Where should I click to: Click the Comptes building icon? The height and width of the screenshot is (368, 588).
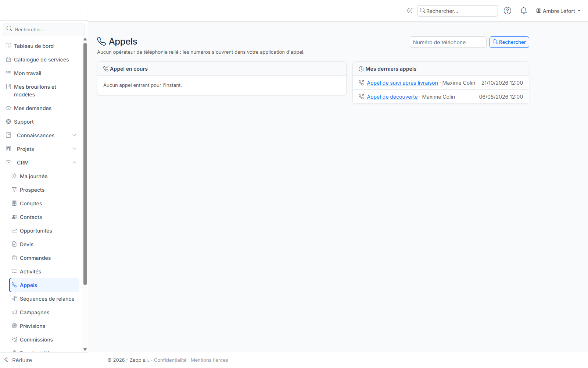coord(14,204)
